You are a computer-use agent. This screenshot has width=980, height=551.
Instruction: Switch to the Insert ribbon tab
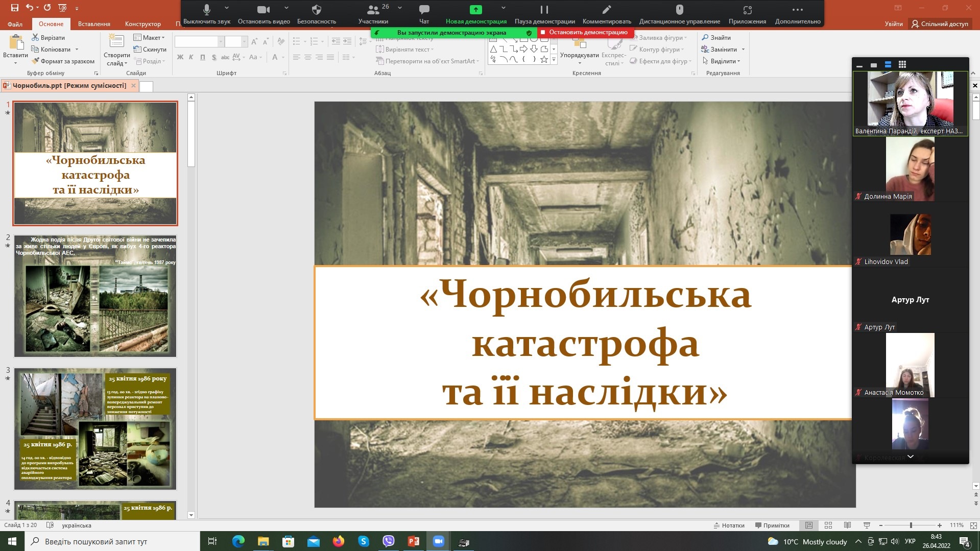pos(94,24)
